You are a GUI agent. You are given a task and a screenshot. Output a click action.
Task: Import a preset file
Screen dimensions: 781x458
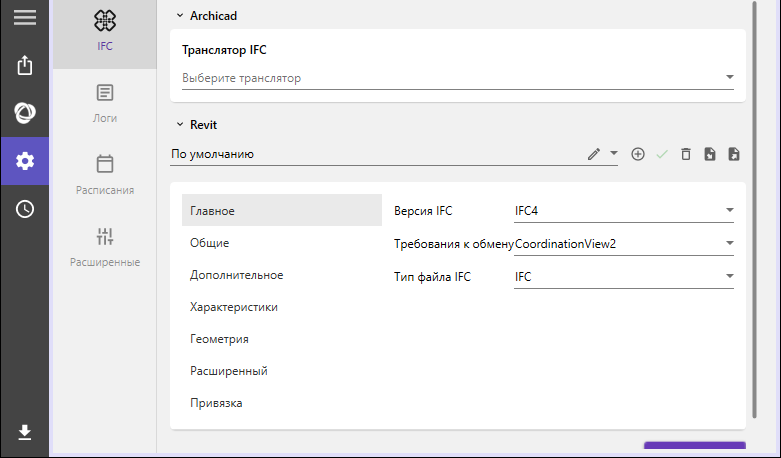click(710, 154)
